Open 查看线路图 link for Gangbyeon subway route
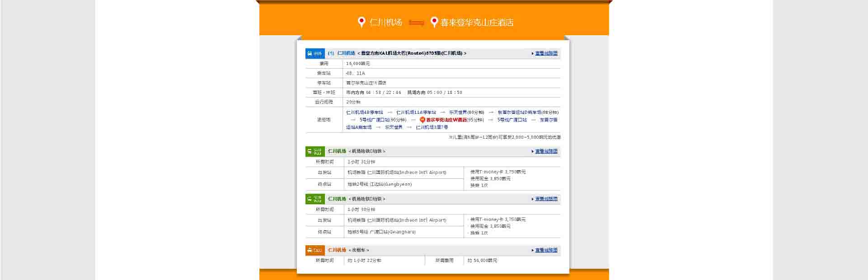 click(x=546, y=151)
